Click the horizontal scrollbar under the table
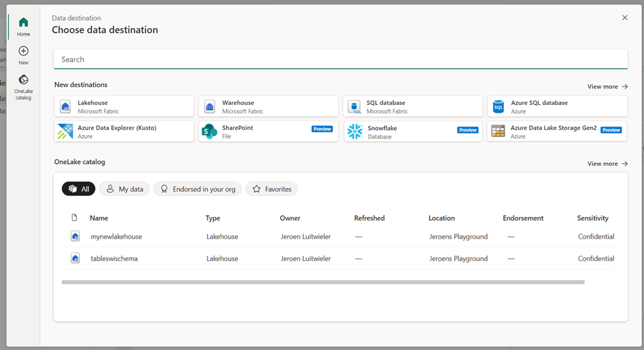The height and width of the screenshot is (350, 644). click(x=323, y=282)
